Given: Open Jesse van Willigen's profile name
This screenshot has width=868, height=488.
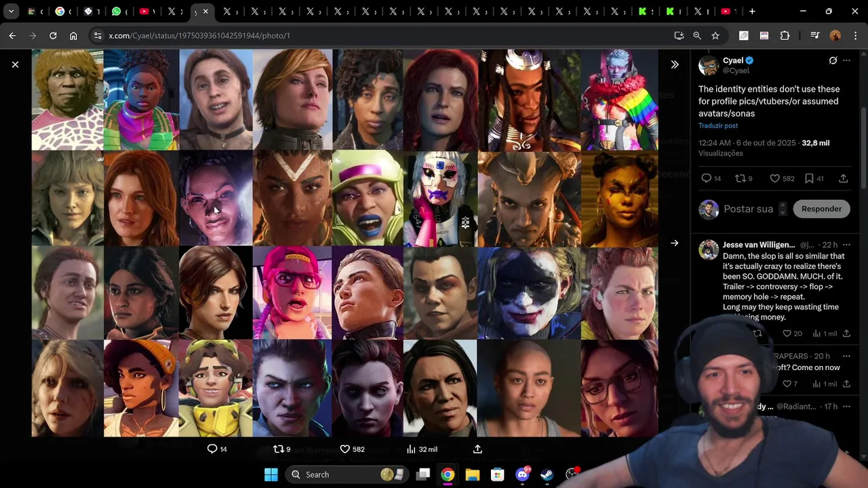Looking at the screenshot, I should pos(759,245).
